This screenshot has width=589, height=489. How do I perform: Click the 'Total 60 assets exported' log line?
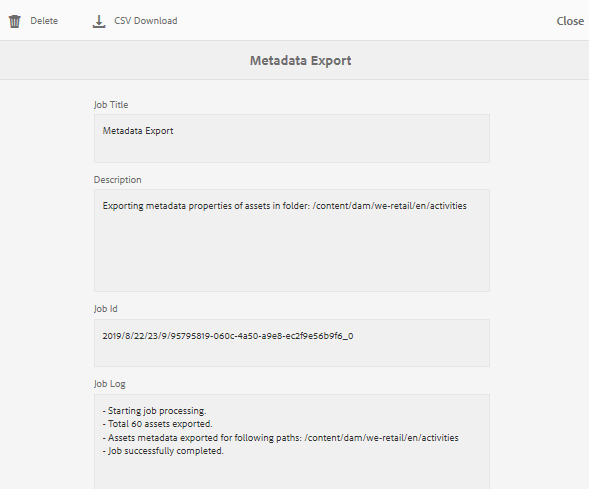point(157,424)
